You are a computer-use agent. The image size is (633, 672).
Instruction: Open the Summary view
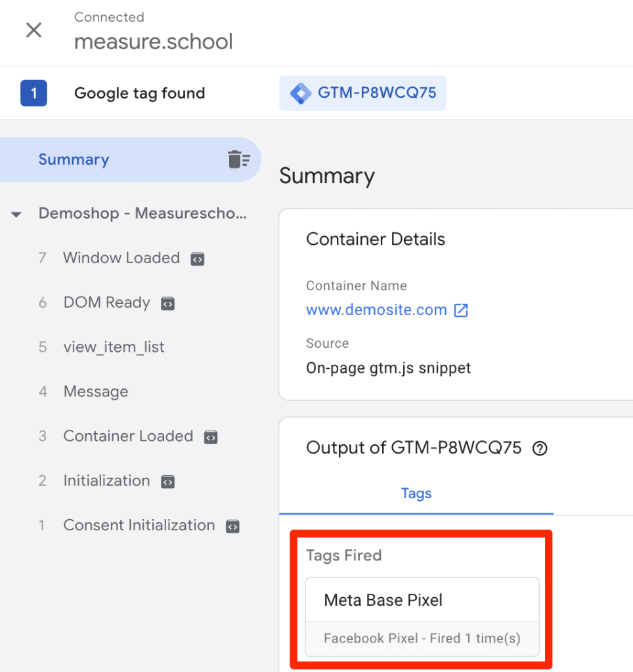74,159
